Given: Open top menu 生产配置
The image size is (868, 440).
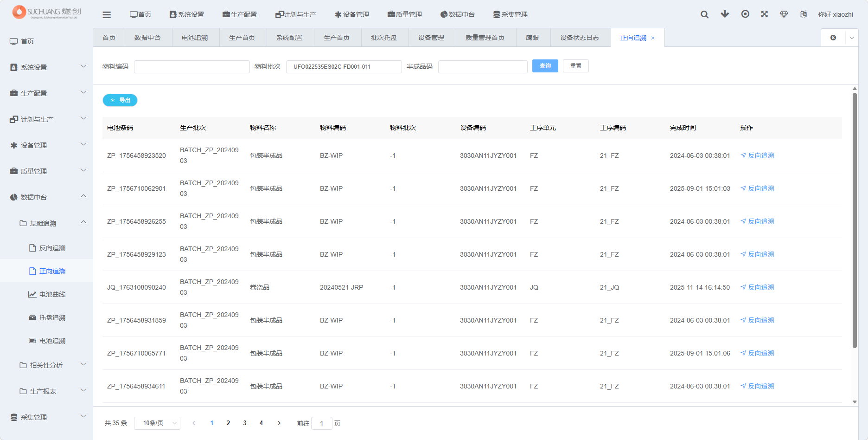Looking at the screenshot, I should coord(240,14).
